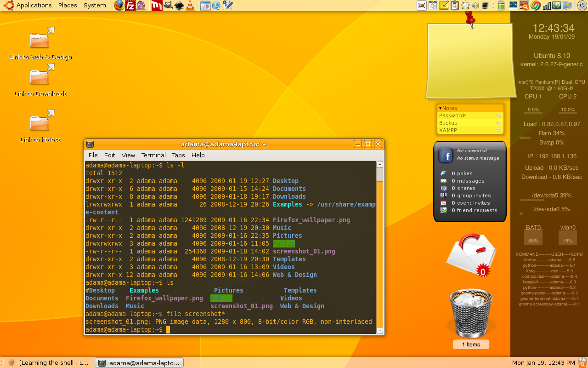Expand the Places menu
The width and height of the screenshot is (588, 368).
point(68,6)
